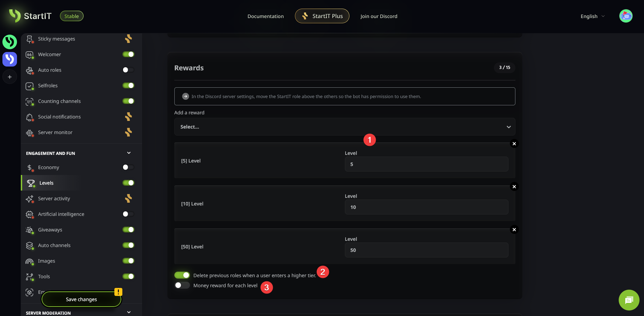Open the live chat bubble icon

[x=629, y=300]
